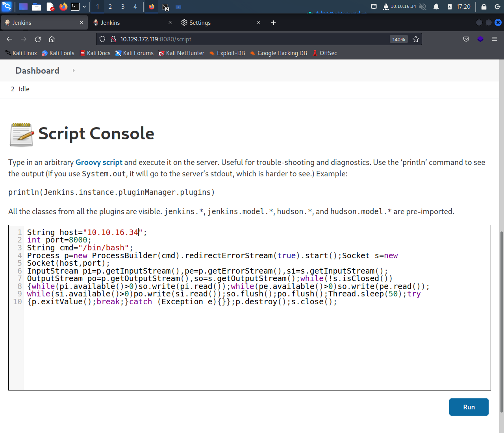The image size is (504, 433).
Task: Open the Kali Docs bookmark
Action: 95,53
